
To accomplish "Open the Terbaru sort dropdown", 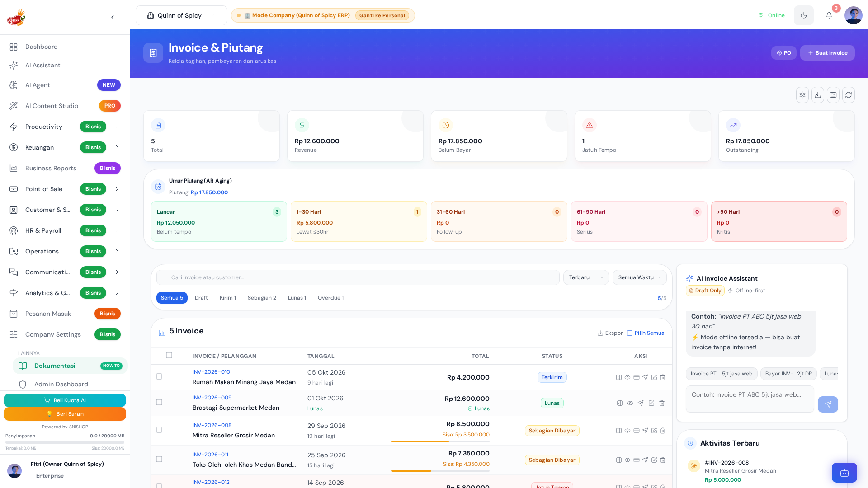I will tap(586, 277).
